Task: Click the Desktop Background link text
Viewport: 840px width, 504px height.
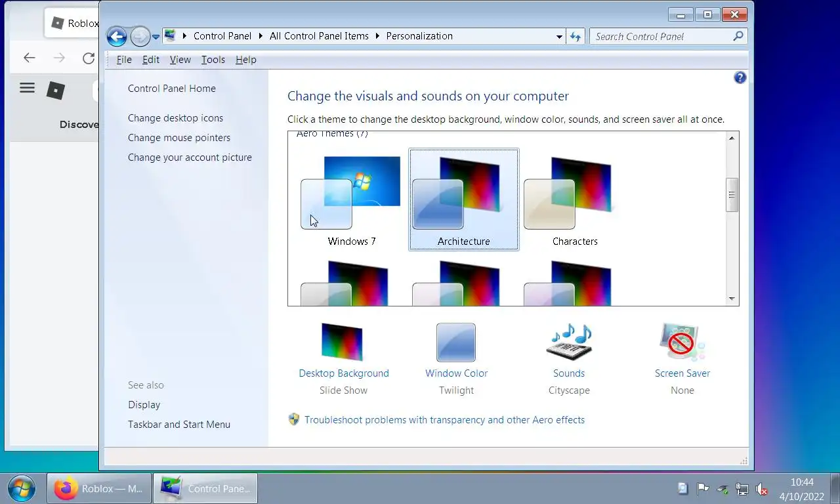Action: (x=344, y=373)
